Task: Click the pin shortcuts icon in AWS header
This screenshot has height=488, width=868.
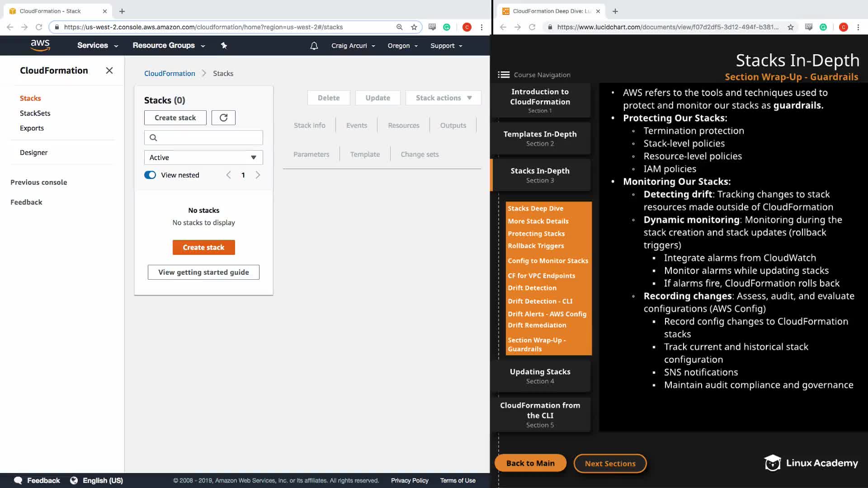Action: click(x=224, y=46)
